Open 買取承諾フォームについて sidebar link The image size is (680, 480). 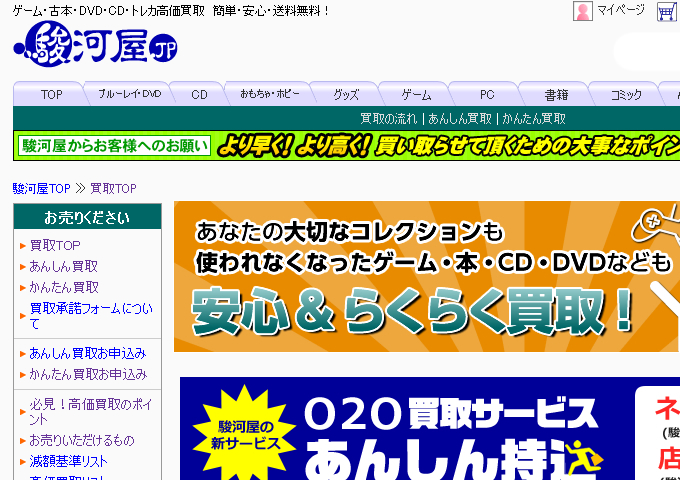91,316
